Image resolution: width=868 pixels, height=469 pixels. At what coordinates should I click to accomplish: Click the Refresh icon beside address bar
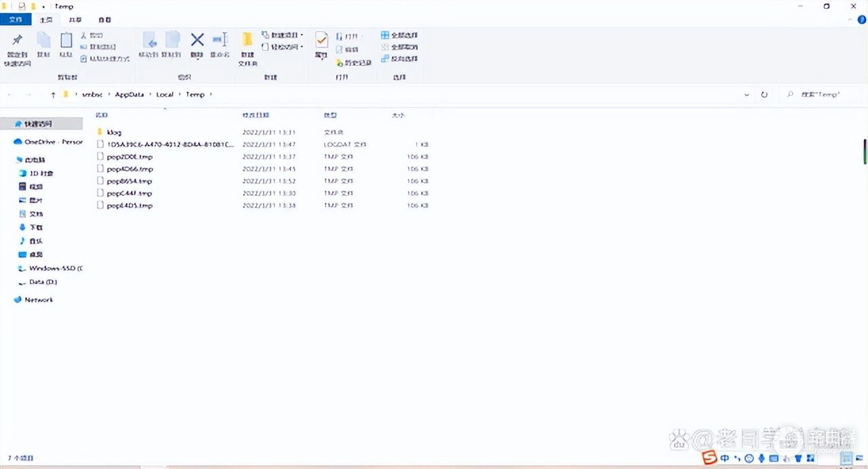[x=764, y=95]
